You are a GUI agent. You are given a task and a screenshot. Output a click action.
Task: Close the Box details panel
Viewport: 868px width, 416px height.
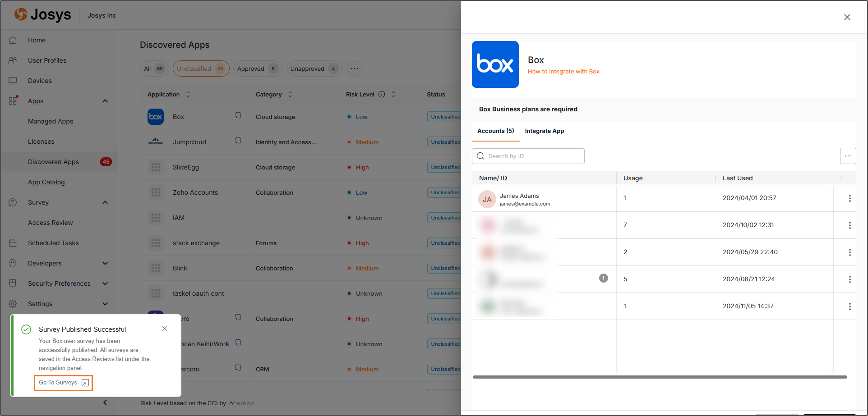[847, 17]
